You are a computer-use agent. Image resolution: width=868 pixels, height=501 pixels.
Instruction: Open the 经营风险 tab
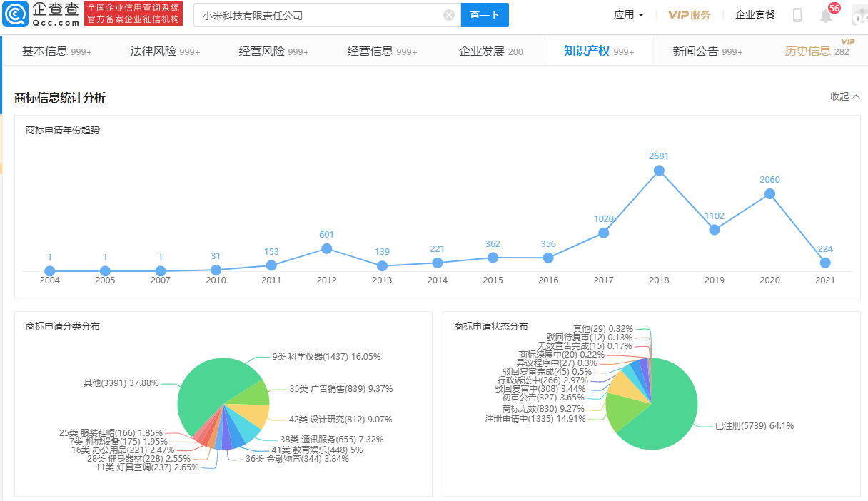point(273,51)
